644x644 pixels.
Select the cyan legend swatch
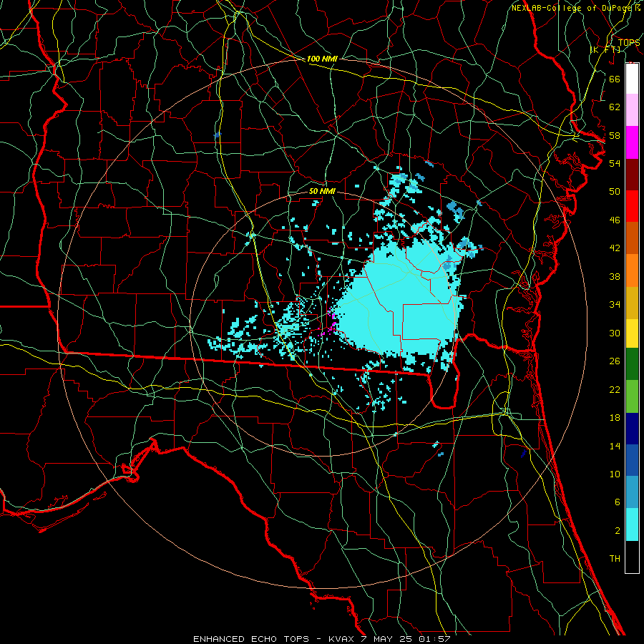632,525
